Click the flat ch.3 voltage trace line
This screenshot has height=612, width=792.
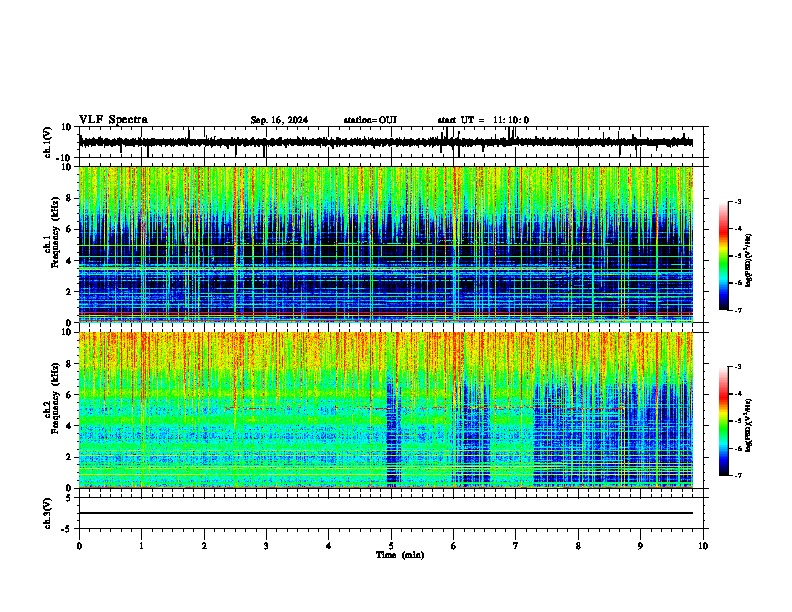[386, 513]
